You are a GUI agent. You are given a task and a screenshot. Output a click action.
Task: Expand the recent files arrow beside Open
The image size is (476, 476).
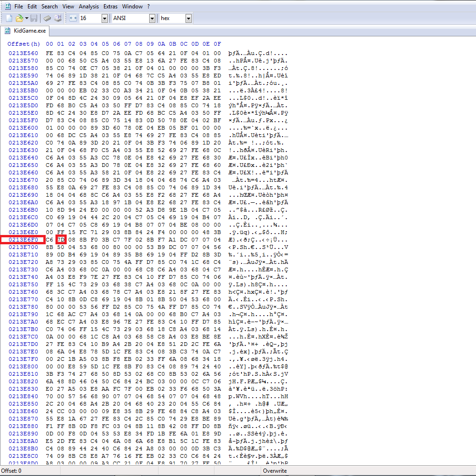coord(27,18)
